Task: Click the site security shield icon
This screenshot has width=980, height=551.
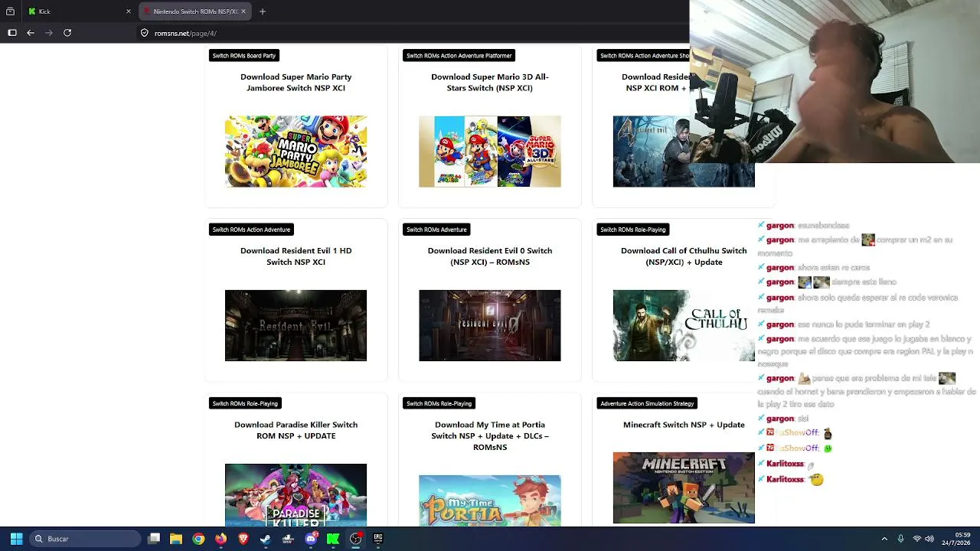Action: 144,33
